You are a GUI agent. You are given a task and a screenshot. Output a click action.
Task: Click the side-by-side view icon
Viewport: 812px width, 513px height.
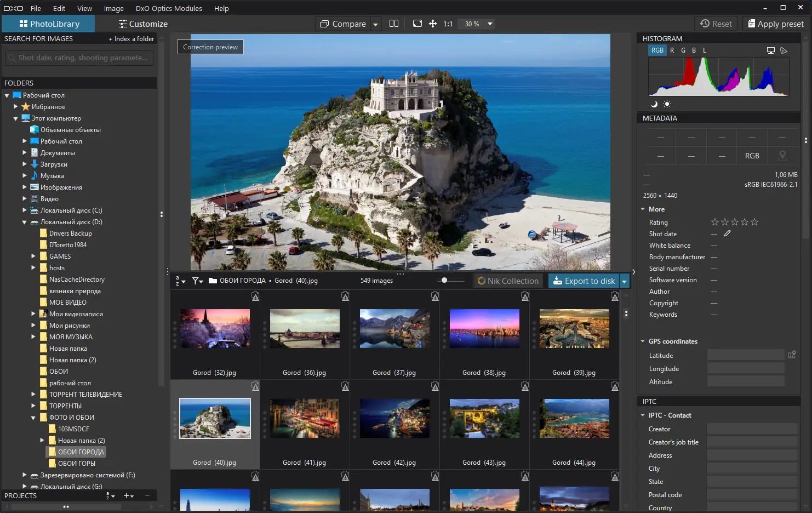click(393, 24)
